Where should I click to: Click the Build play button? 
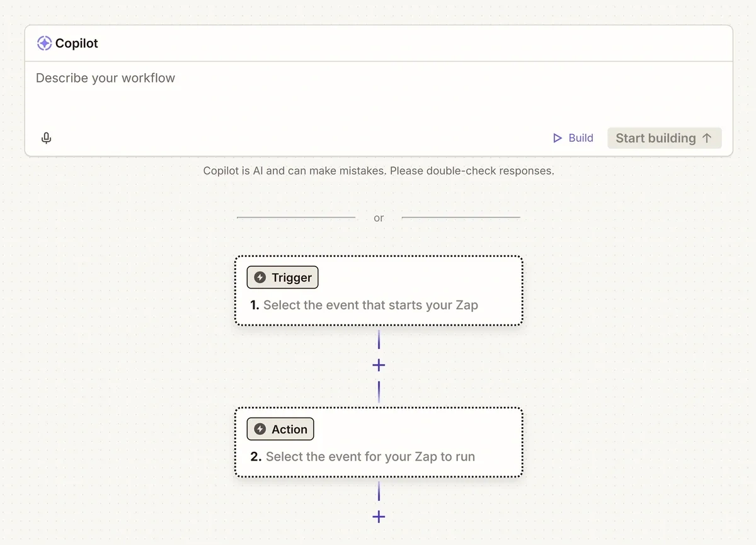point(573,138)
